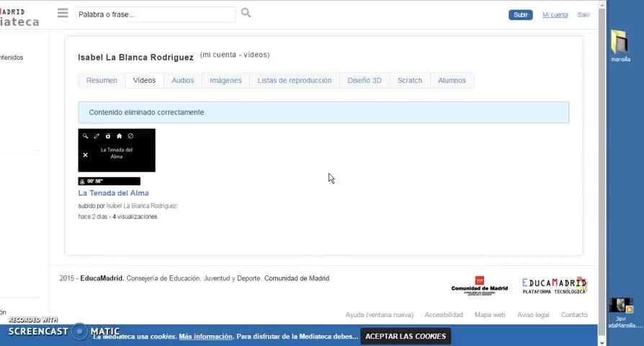The width and height of the screenshot is (644, 346).
Task: Click La Tenada del Alma video thumbnail
Action: 117,151
